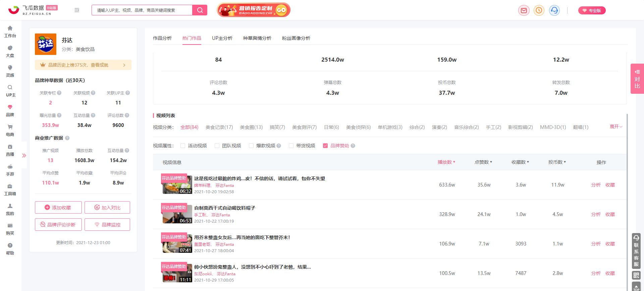Enable the 活动视频 checkbox
Screen dimensions: 644x291
click(x=183, y=146)
